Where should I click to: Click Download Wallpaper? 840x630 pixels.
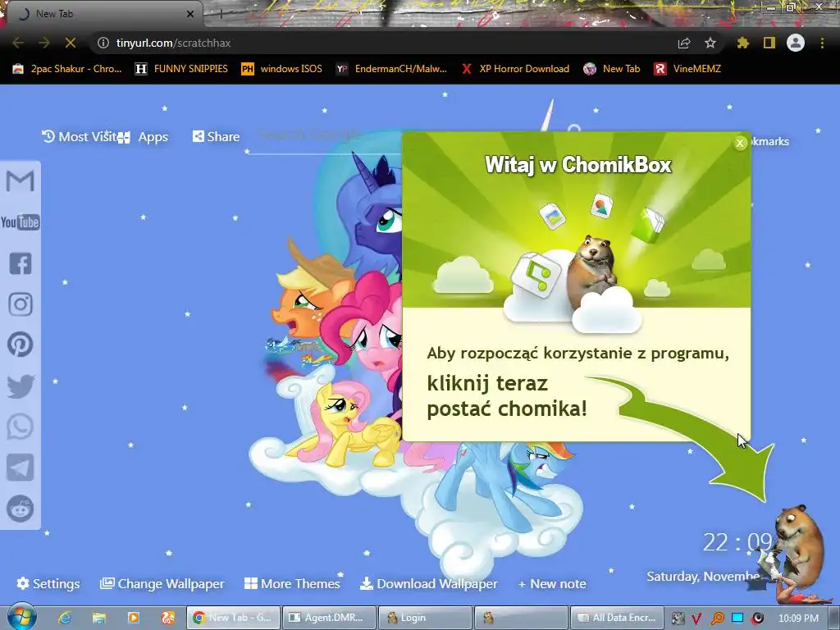[x=428, y=583]
